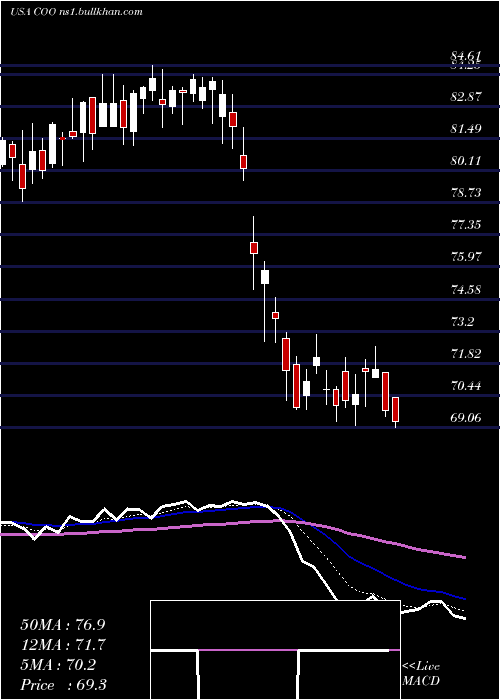Click the '12MA : 71.7' reading
Screen dimensions: 500x700
point(65,645)
